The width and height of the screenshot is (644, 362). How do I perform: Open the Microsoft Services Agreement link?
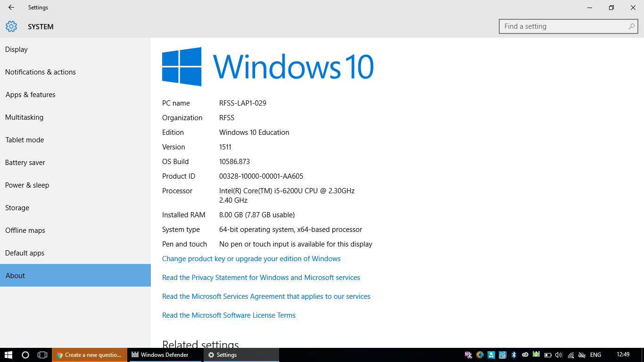pos(266,296)
